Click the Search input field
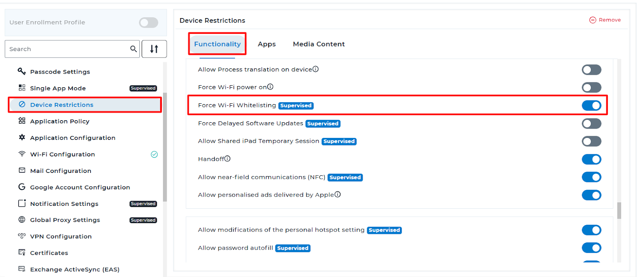The image size is (644, 277). pyautogui.click(x=66, y=49)
